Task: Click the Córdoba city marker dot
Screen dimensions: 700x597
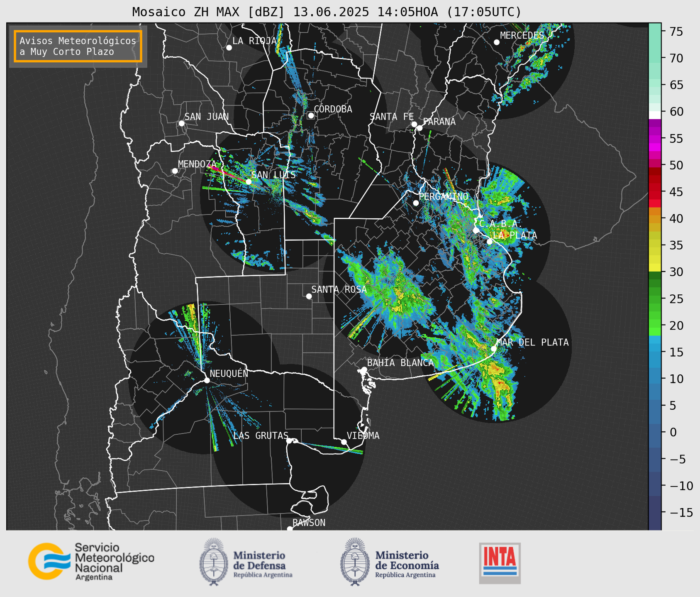Action: 311,115
